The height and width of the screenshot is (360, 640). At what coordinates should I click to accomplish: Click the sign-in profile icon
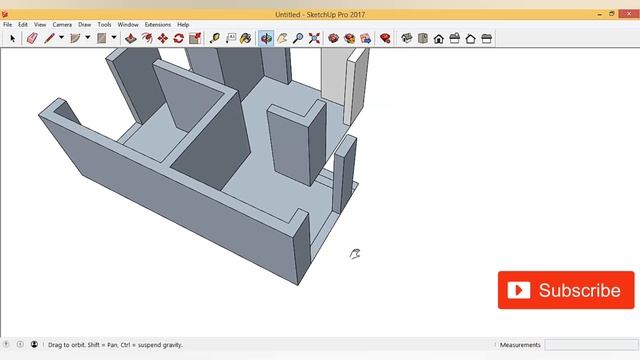(34, 344)
